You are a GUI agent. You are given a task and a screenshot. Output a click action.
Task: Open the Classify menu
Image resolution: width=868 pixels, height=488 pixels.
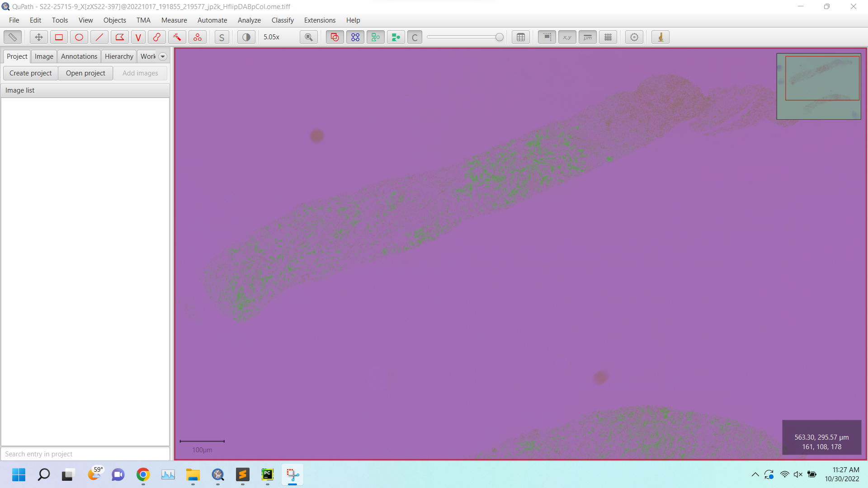point(283,20)
